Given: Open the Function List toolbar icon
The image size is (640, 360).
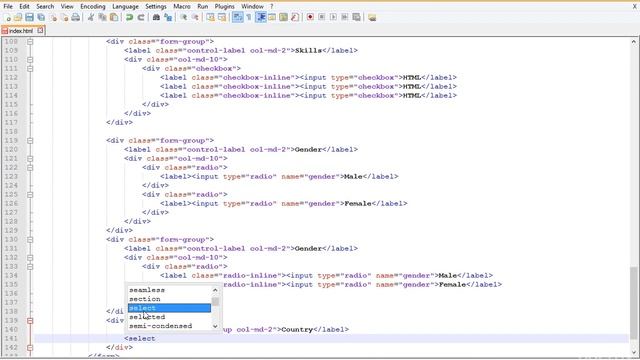Looking at the screenshot, I should (295, 18).
